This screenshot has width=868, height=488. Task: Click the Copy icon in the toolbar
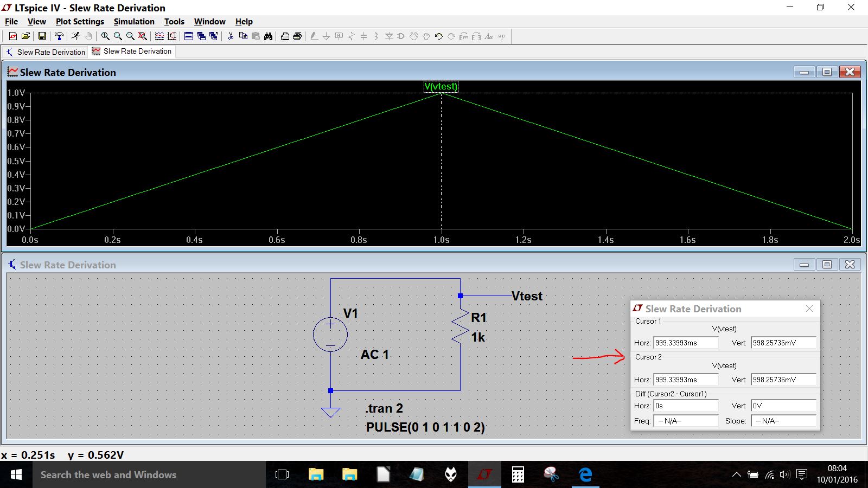coord(243,36)
